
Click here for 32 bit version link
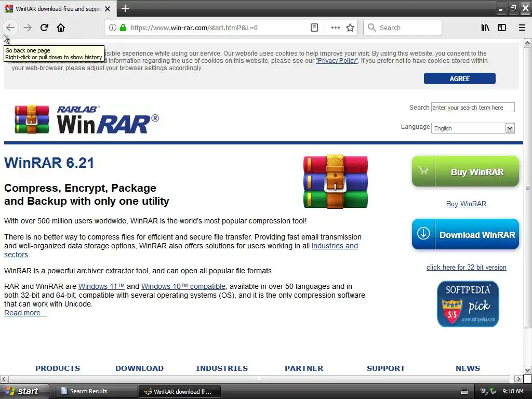point(466,268)
